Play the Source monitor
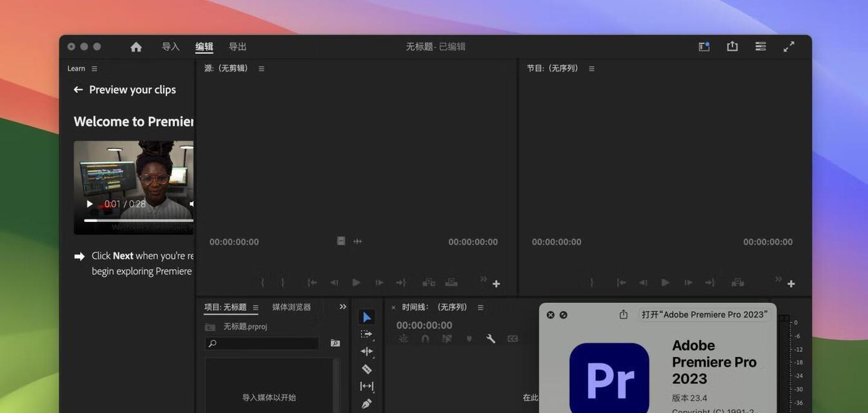This screenshot has height=413, width=868. pos(357,283)
